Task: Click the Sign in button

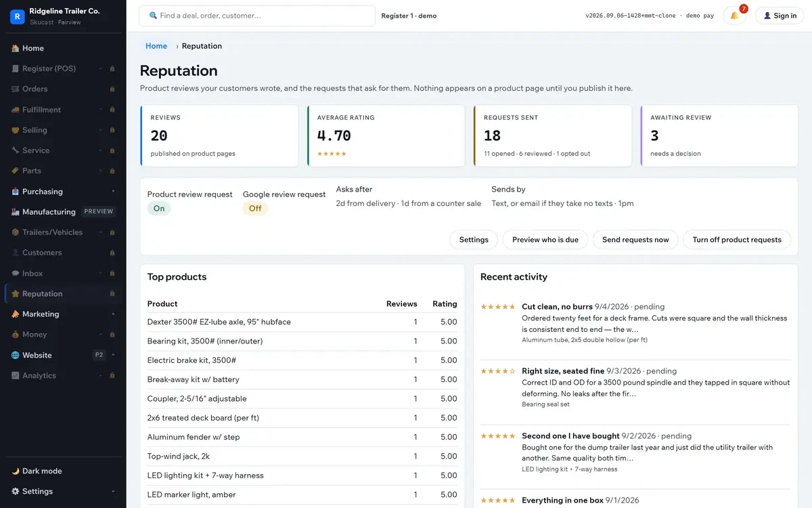Action: click(779, 16)
